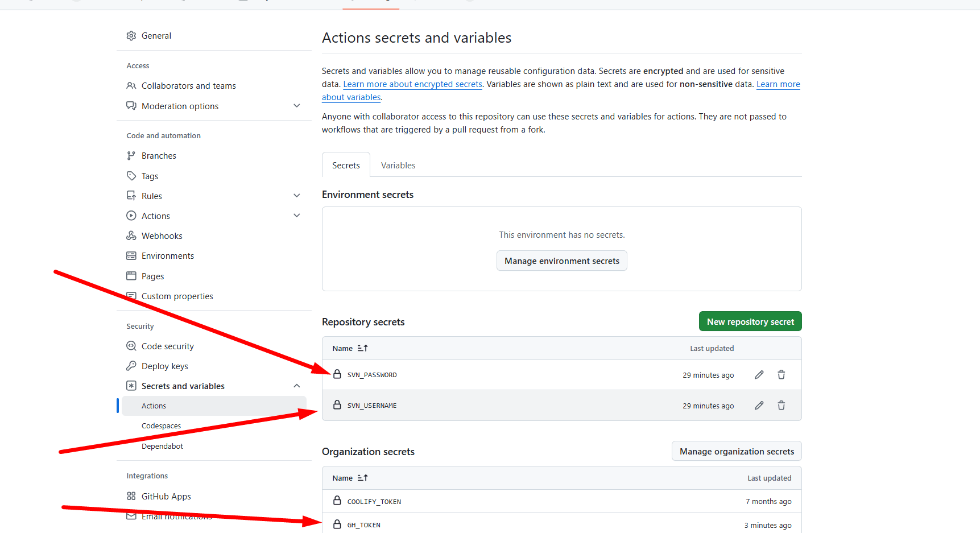Viewport: 980px width, 533px height.
Task: Click the Deploy keys key icon
Action: pyautogui.click(x=131, y=366)
